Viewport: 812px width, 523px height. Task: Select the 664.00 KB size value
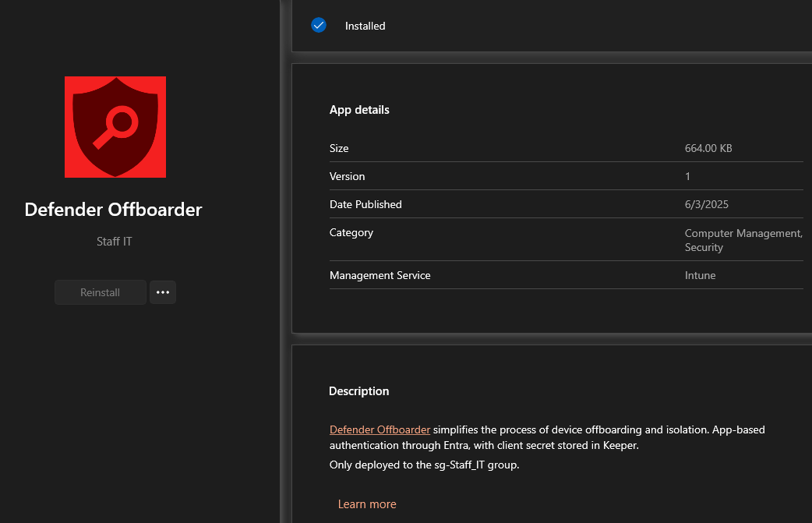[x=708, y=148]
